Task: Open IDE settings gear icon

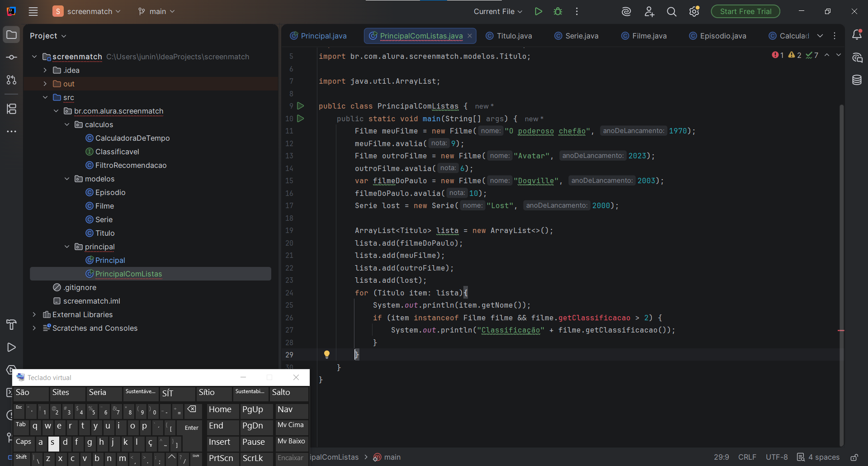Action: (694, 12)
